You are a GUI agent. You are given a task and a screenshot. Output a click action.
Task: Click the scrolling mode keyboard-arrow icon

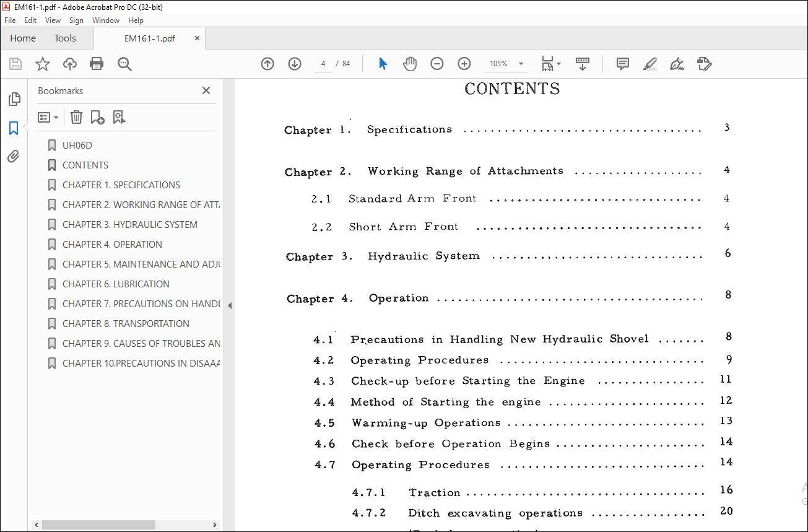click(x=583, y=64)
